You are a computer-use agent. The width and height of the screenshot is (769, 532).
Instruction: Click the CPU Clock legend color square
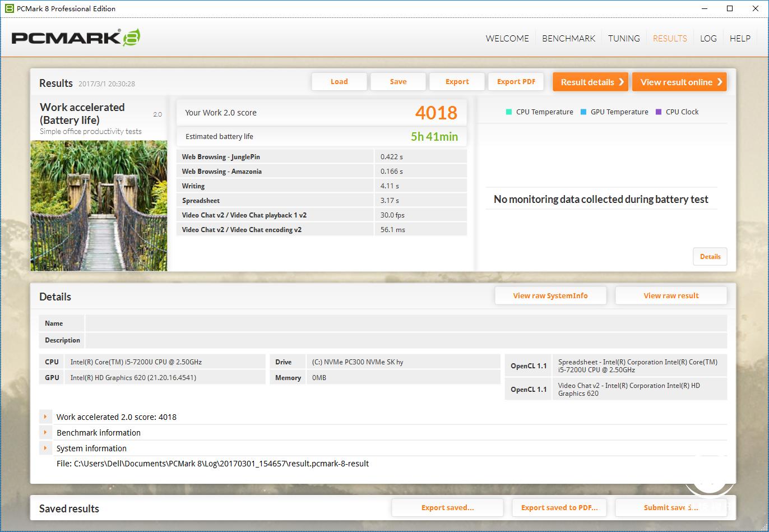657,112
